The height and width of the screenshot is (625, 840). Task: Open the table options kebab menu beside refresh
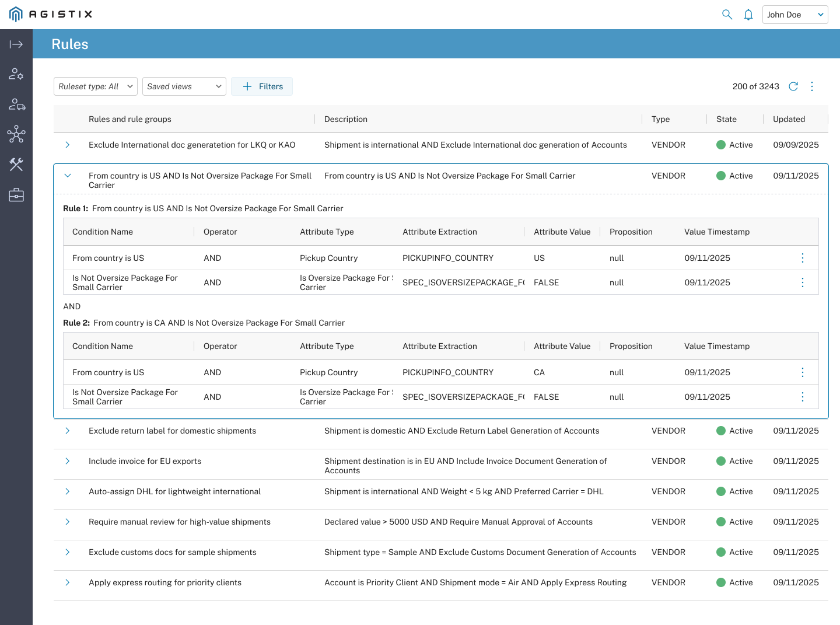pyautogui.click(x=812, y=86)
